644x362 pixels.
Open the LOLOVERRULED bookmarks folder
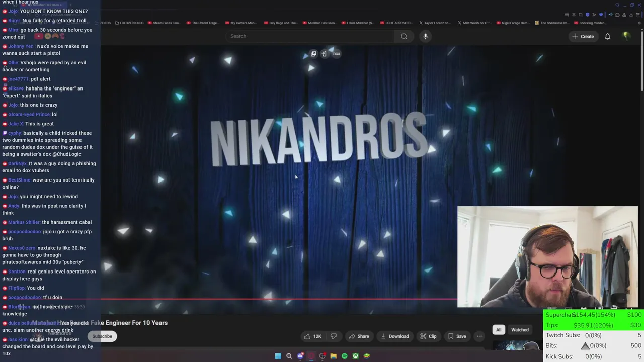(x=129, y=23)
